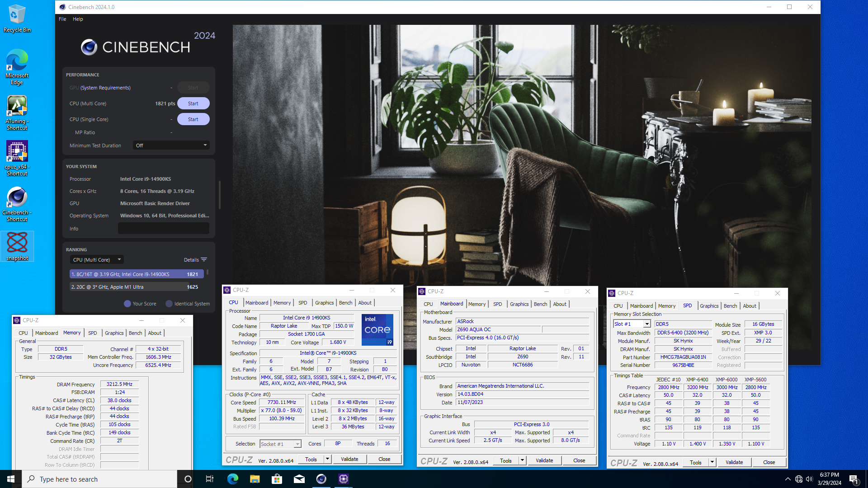Select Mainboard tab in Memory window
The height and width of the screenshot is (488, 868).
click(x=47, y=333)
